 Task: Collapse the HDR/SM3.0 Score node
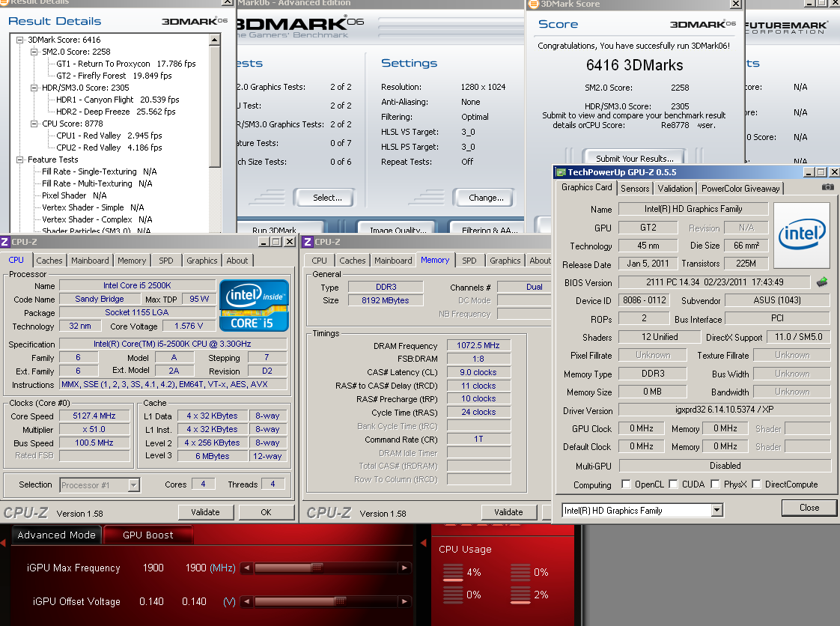click(34, 88)
